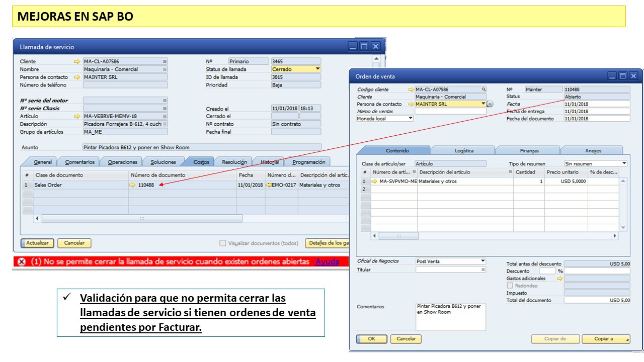Click the red error icon in the status message
This screenshot has height=362, width=644.
(x=22, y=261)
